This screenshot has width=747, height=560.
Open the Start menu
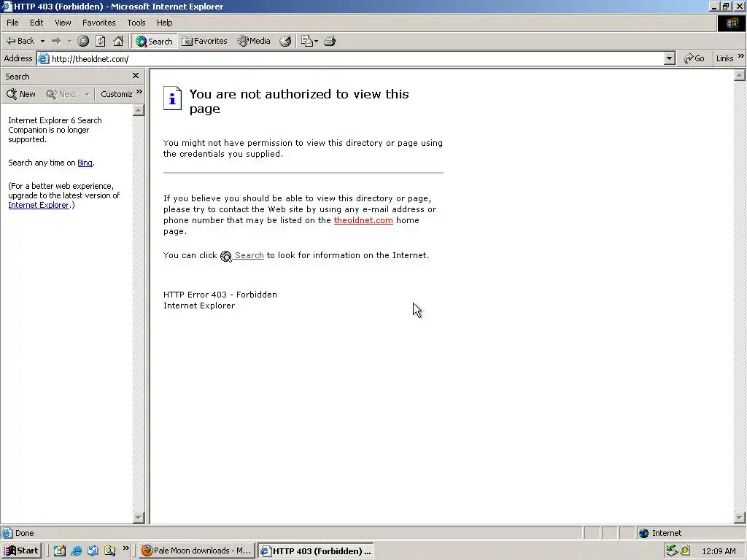[21, 551]
